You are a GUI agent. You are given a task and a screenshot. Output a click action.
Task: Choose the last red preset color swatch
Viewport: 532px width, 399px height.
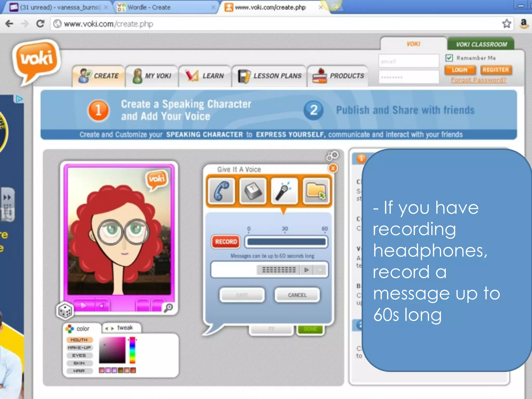click(133, 370)
